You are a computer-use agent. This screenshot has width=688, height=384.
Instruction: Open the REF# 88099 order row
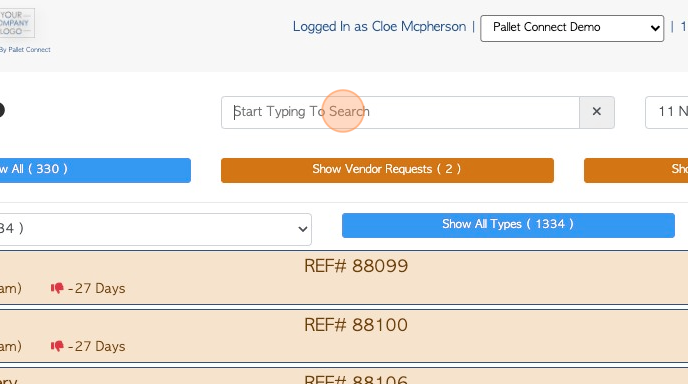344,277
